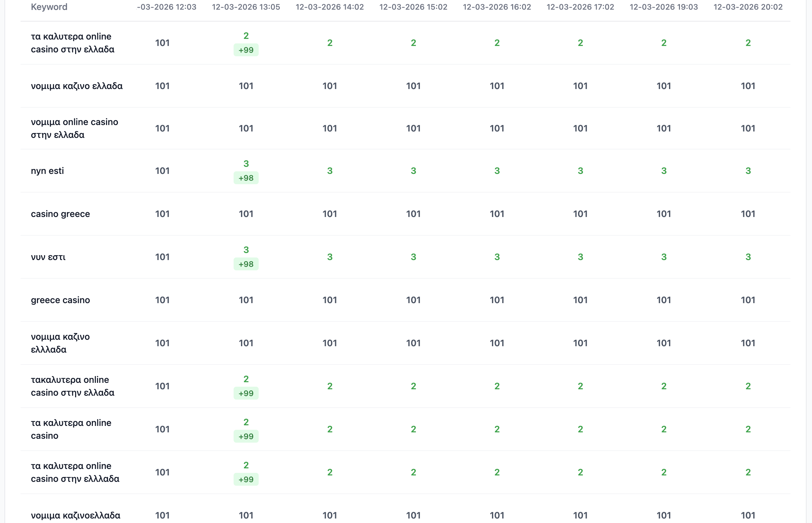The height and width of the screenshot is (523, 812).
Task: Select the 12-03-2026 20:02 column header
Action: pos(748,7)
